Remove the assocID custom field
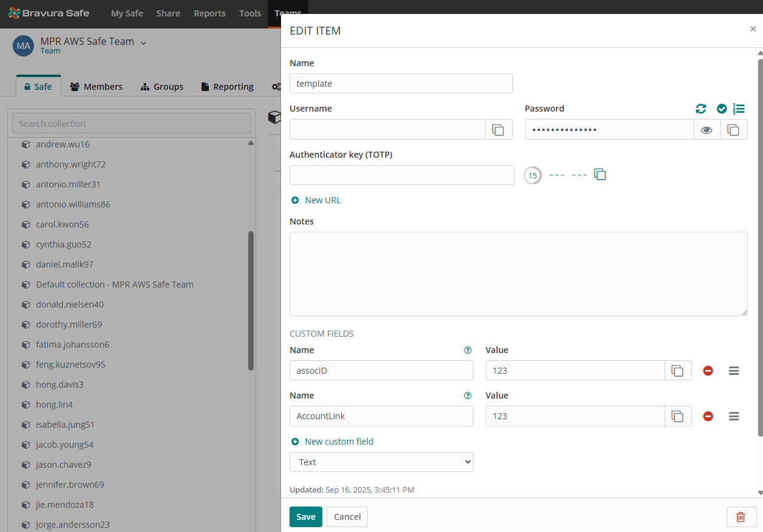Image resolution: width=763 pixels, height=532 pixels. pos(708,371)
